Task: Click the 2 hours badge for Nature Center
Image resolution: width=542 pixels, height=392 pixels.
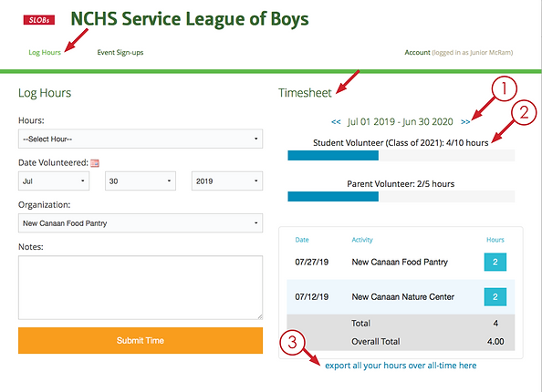Action: click(x=495, y=296)
